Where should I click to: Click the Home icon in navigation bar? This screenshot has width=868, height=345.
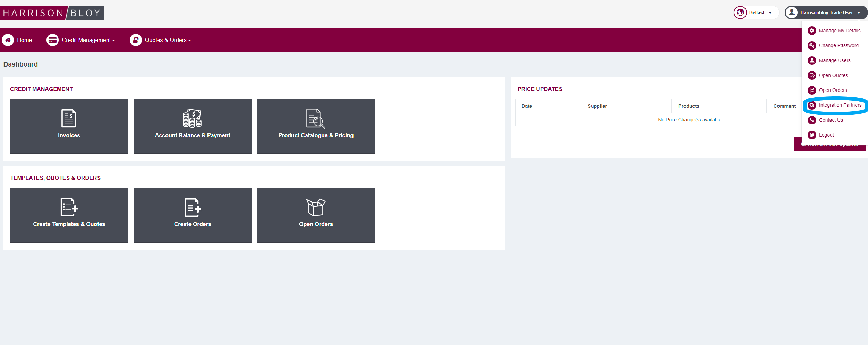(x=8, y=40)
